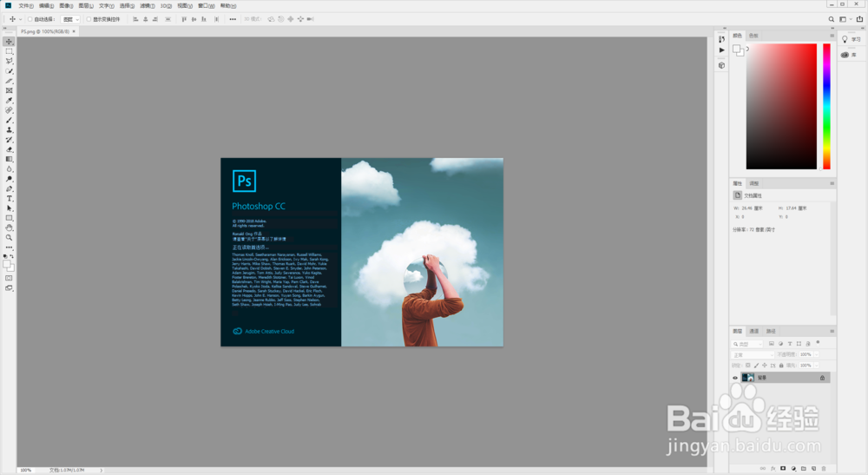Select the Path Selection tool
Viewport: 868px width, 475px height.
pos(9,208)
